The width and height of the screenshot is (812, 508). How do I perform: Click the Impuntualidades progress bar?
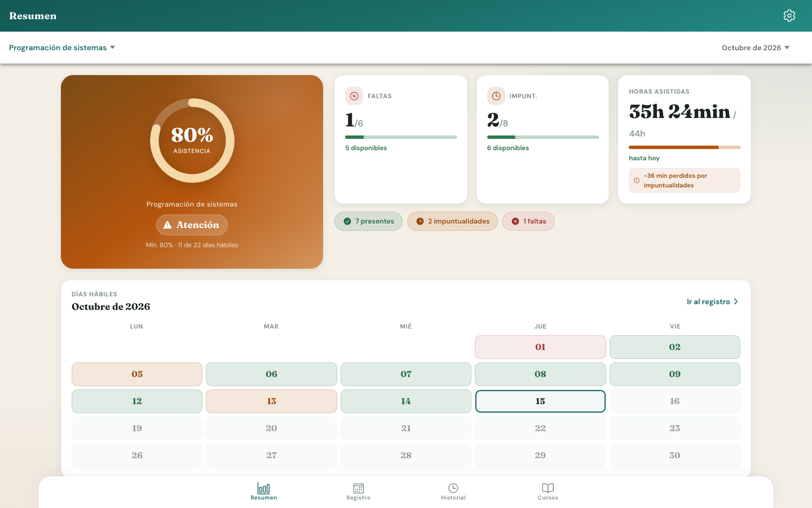543,137
